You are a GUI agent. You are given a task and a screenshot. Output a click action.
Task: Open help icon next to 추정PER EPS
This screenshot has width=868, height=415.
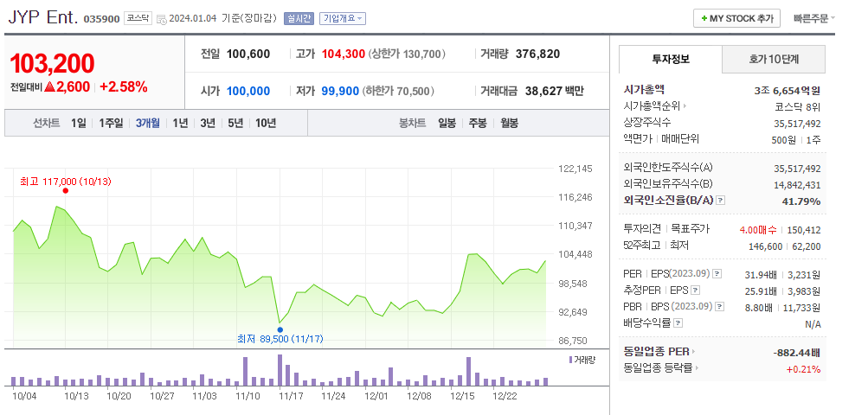pos(696,290)
